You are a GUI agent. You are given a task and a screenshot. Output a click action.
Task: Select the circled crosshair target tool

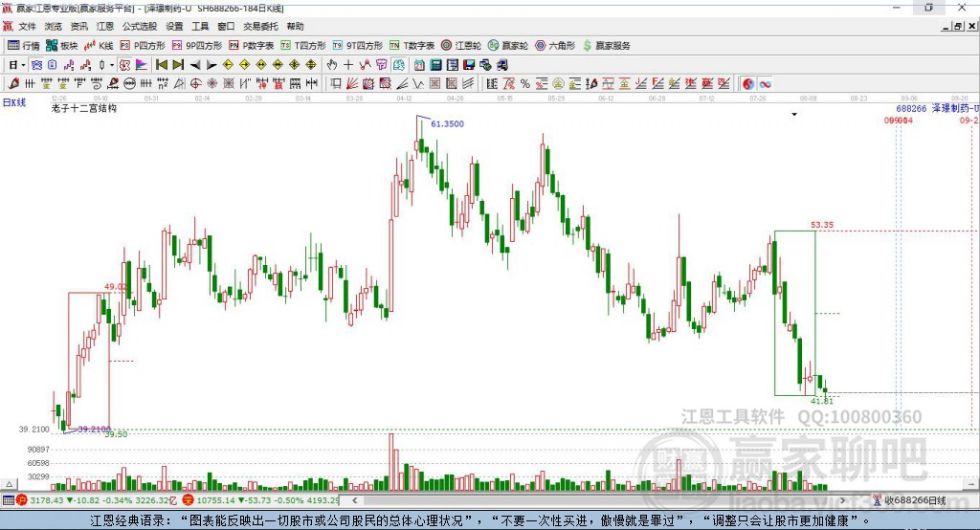click(x=195, y=84)
